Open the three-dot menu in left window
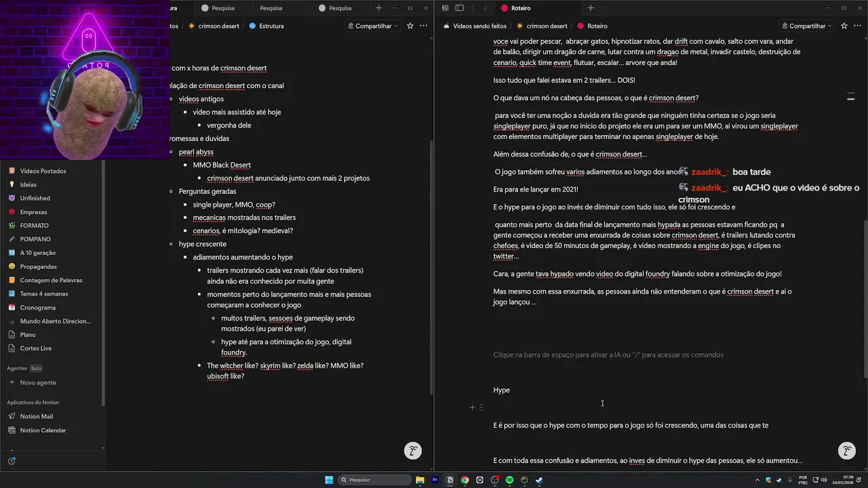The height and width of the screenshot is (488, 868). (423, 26)
